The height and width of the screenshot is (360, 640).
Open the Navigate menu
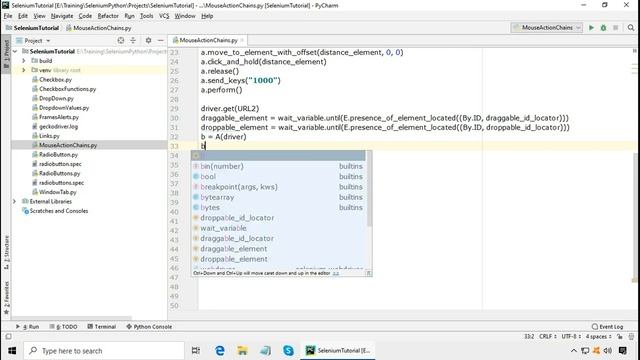point(62,16)
